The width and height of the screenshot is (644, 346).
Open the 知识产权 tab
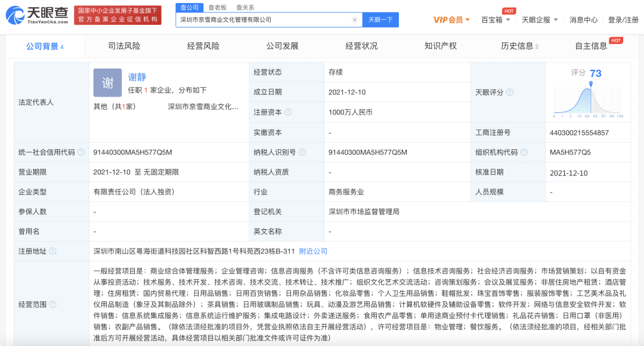coord(441,46)
